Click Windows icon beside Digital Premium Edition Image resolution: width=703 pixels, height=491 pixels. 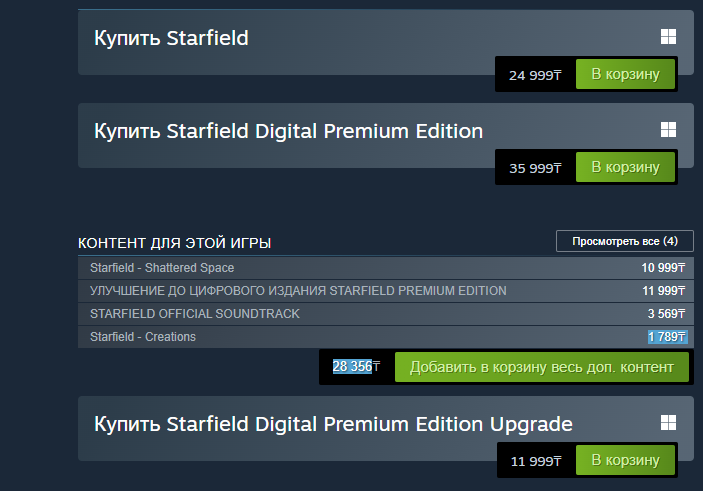[x=668, y=130]
